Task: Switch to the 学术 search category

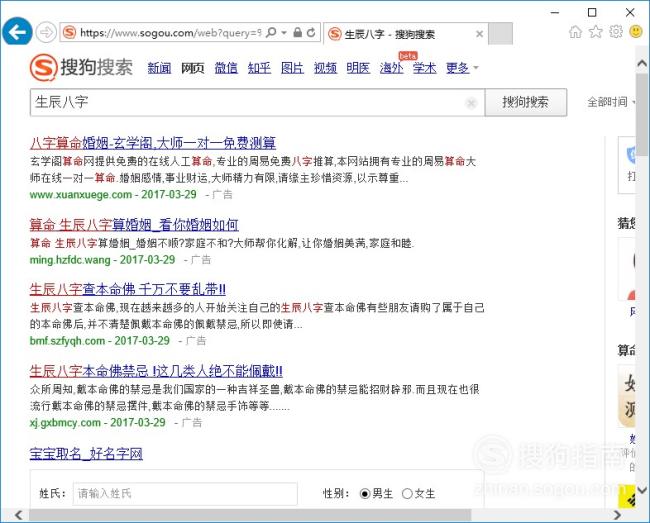Action: [424, 68]
